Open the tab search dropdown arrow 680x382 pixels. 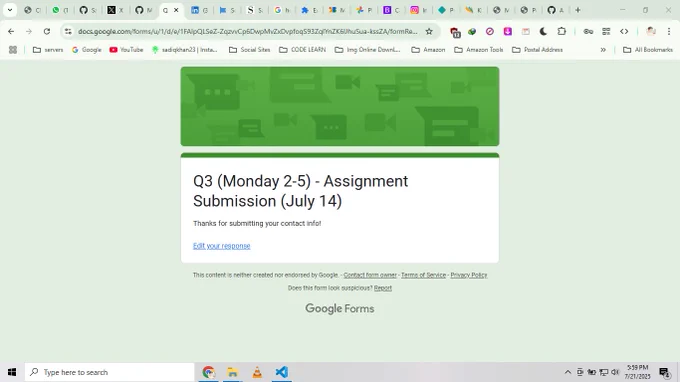coord(10,10)
